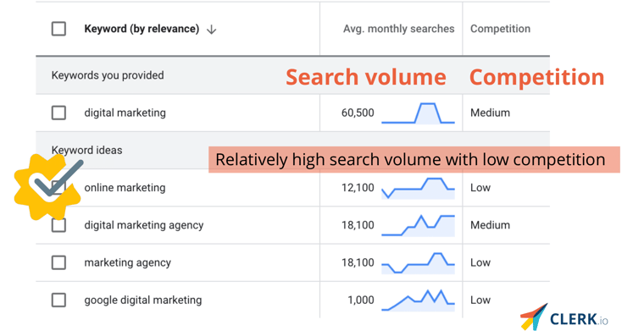Check the box for google digital marketing

[x=58, y=300]
